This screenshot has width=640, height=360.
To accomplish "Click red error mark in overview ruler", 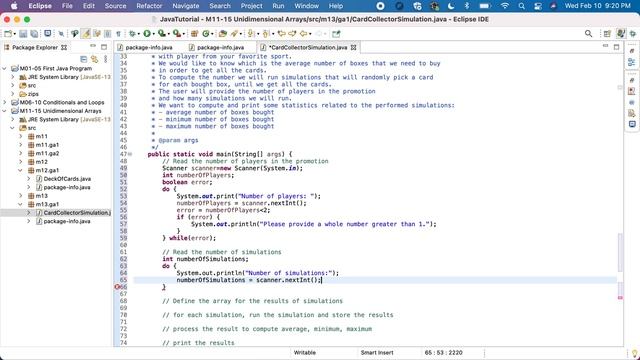I will point(620,298).
